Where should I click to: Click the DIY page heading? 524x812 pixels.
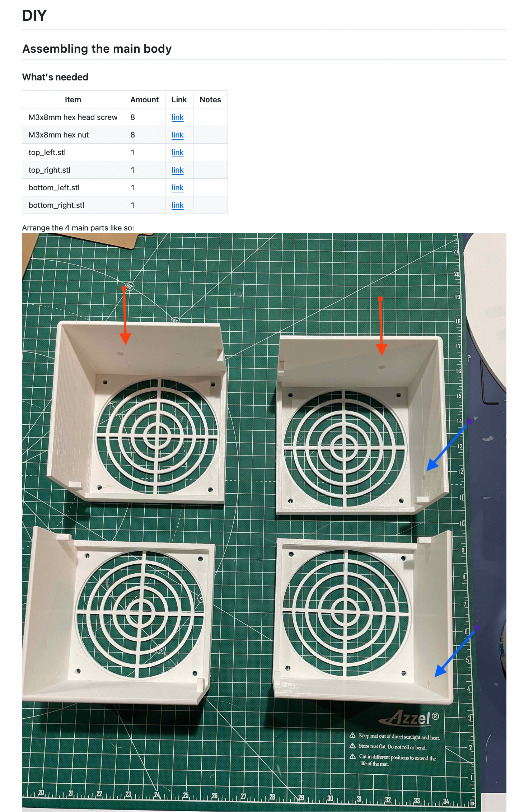click(34, 15)
